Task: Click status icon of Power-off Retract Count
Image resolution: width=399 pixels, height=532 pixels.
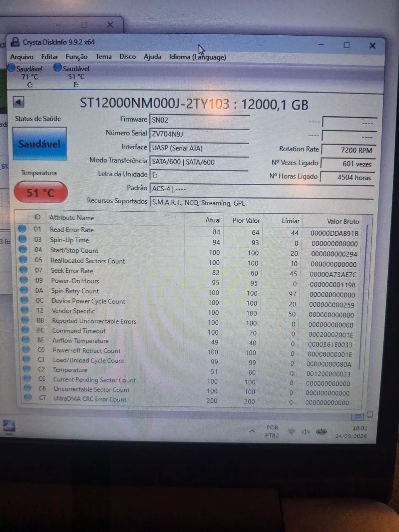Action: click(26, 350)
